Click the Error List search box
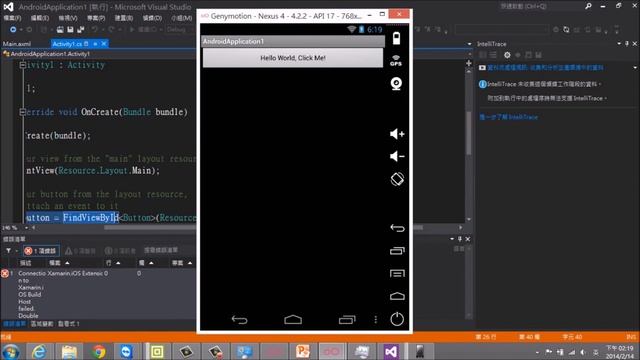640x360 pixels. click(168, 250)
